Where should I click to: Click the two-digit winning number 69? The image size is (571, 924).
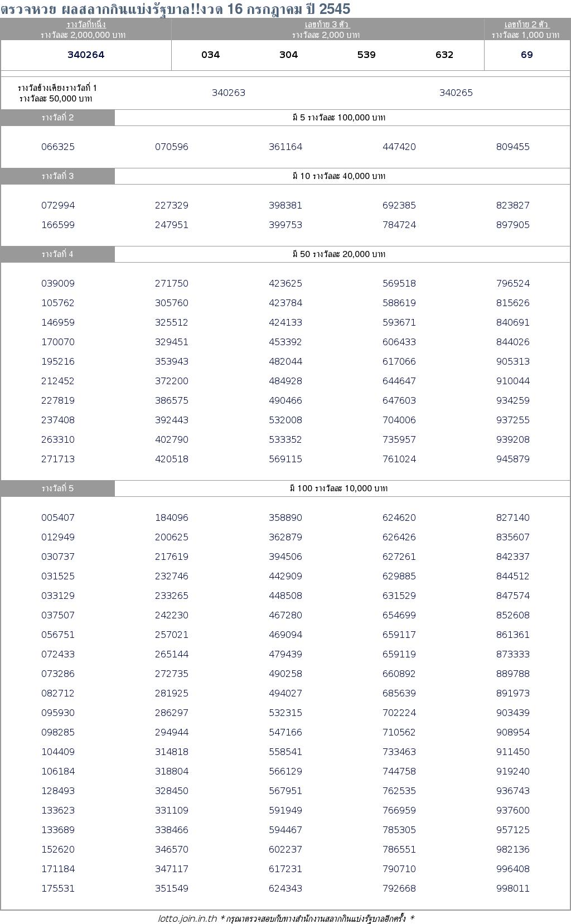coord(526,55)
